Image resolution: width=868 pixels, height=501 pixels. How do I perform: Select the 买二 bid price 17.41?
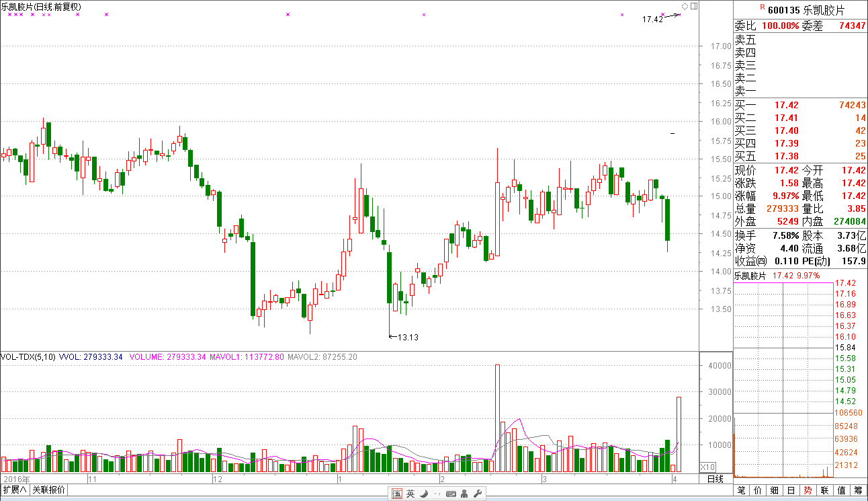point(787,118)
